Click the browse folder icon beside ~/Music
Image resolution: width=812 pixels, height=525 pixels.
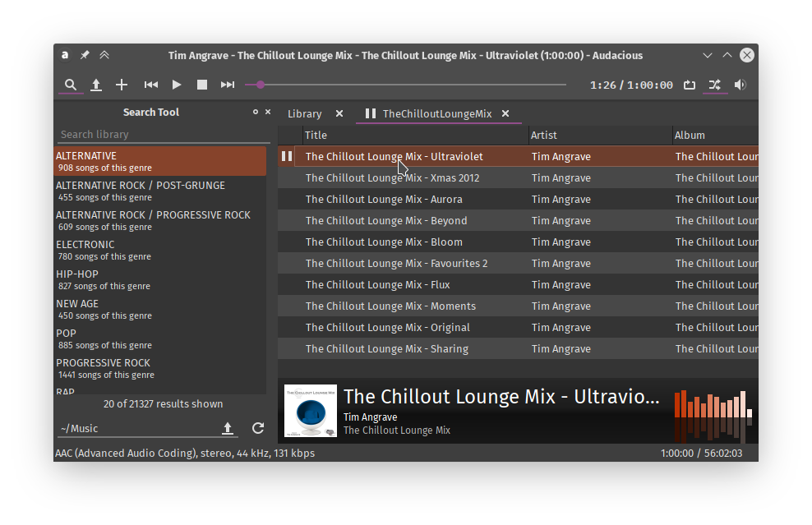point(228,428)
